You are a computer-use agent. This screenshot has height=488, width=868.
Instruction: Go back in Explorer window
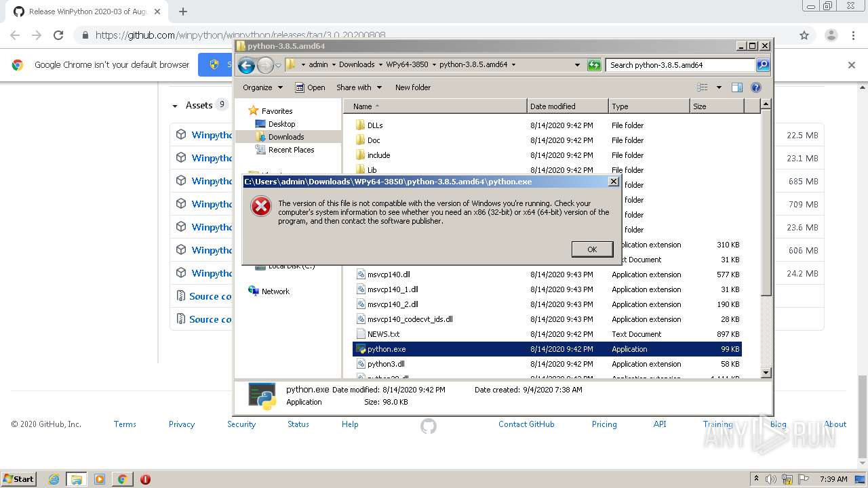pyautogui.click(x=247, y=65)
